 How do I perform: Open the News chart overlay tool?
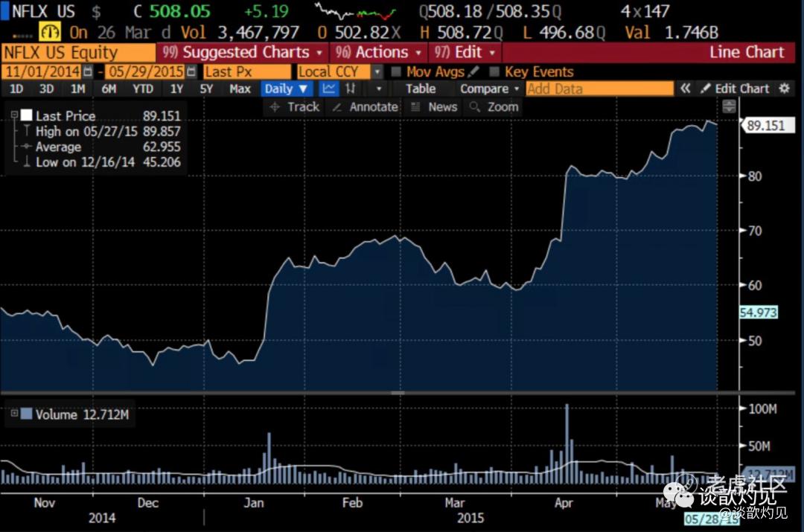click(x=434, y=106)
